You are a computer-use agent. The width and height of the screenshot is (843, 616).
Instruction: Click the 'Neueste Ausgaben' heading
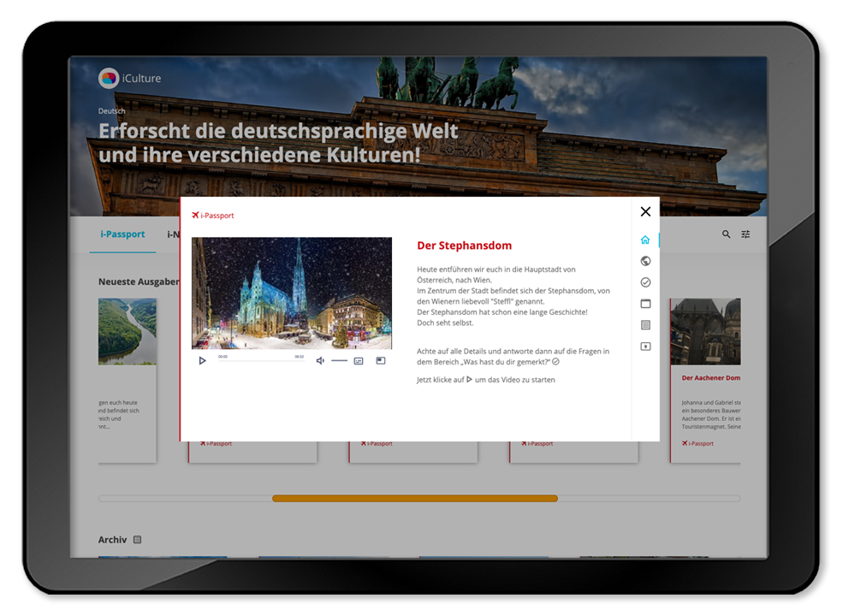click(x=139, y=281)
